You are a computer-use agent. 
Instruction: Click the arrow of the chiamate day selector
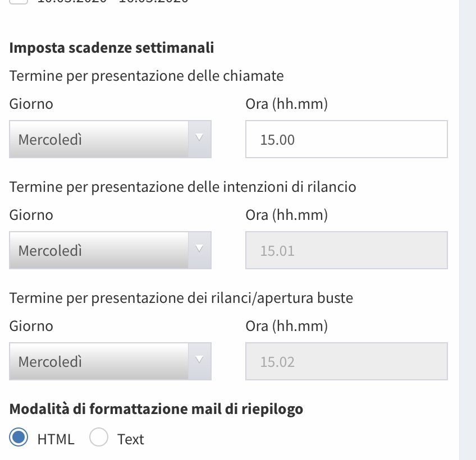pyautogui.click(x=199, y=139)
